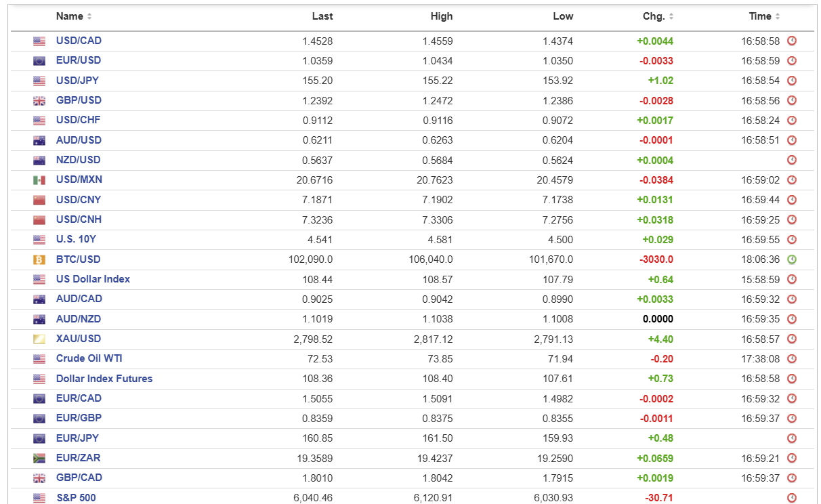
Task: Sort table using the Chg. column arrows
Action: tap(671, 16)
